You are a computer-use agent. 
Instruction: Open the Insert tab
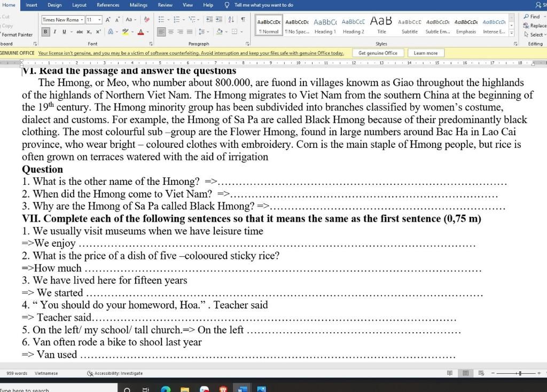32,5
